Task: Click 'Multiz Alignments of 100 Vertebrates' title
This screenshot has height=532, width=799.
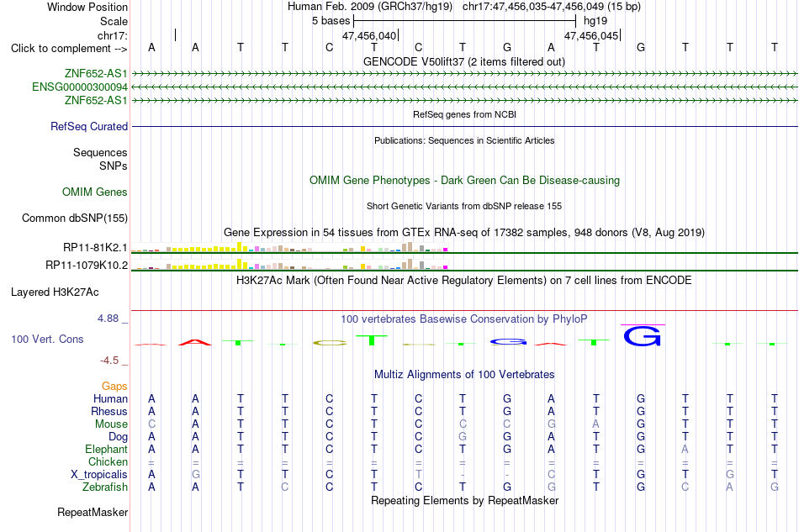Action: coord(464,375)
